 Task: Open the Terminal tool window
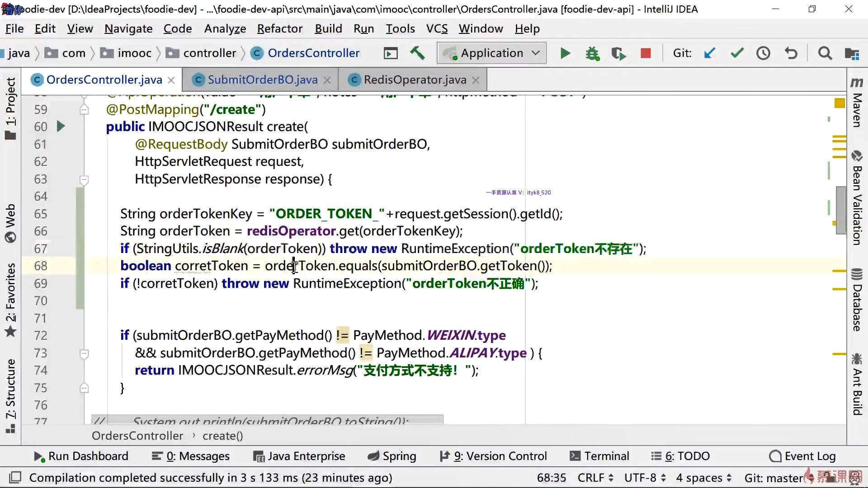[x=599, y=456]
